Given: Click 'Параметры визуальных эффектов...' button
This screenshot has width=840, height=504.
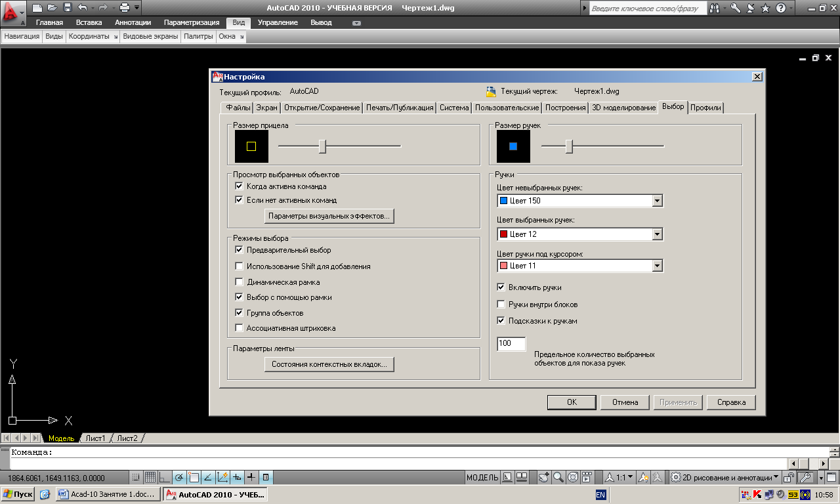Looking at the screenshot, I should pos(329,216).
